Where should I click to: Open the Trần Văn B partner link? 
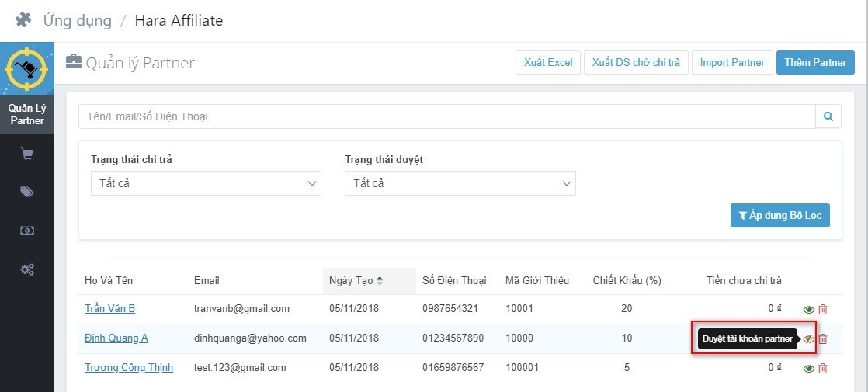pyautogui.click(x=109, y=308)
